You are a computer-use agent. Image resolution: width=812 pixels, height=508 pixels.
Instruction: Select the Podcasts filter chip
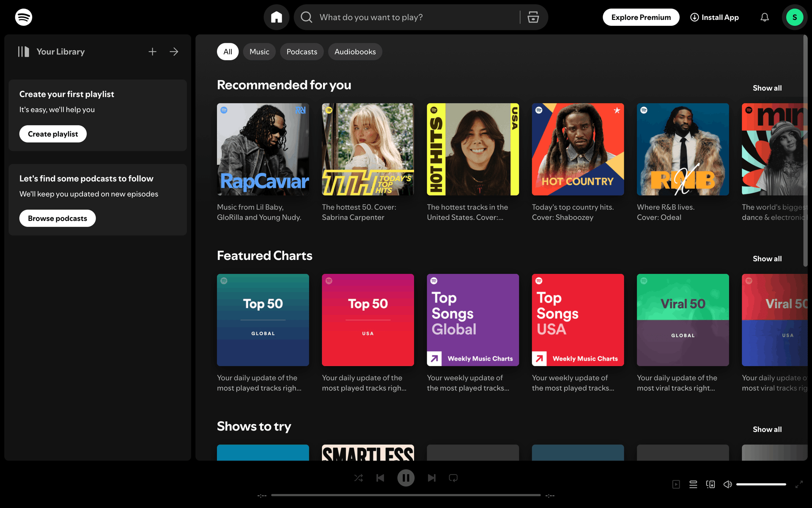(x=302, y=52)
